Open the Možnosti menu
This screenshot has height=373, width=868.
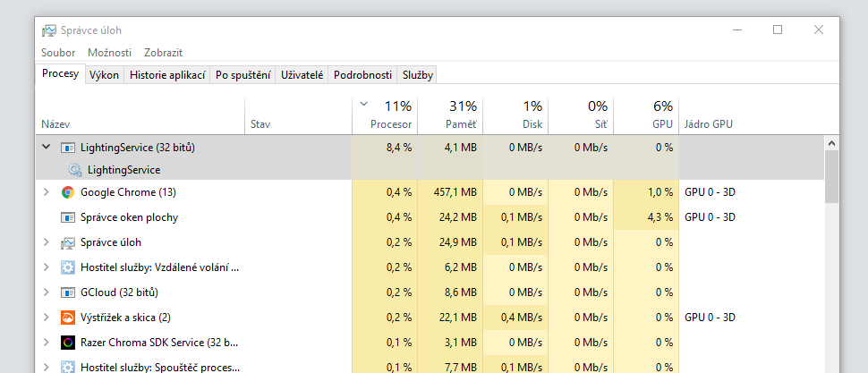click(x=110, y=53)
